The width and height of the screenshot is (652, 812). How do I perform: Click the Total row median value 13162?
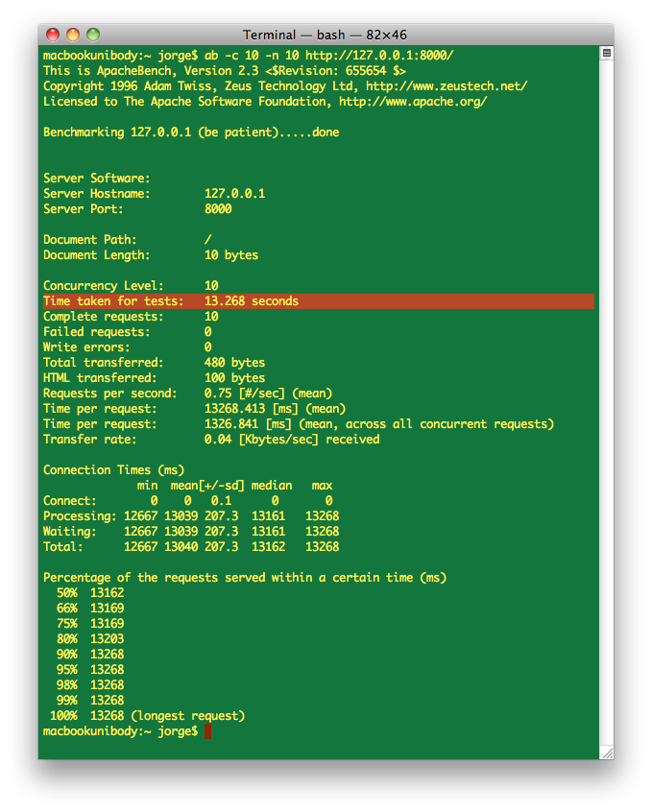[269, 547]
